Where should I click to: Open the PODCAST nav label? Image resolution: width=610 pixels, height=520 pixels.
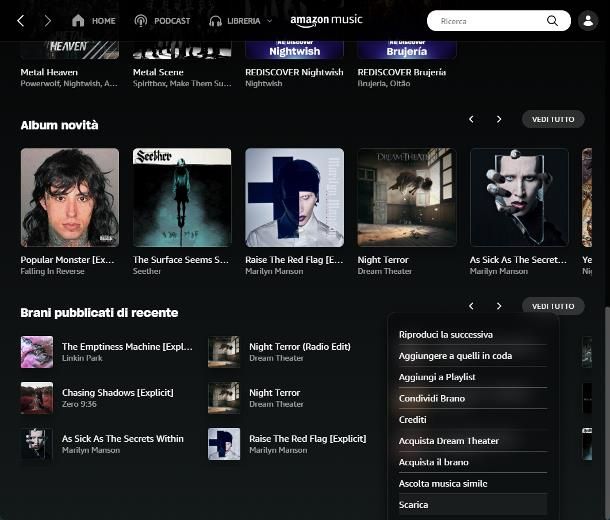coord(172,21)
